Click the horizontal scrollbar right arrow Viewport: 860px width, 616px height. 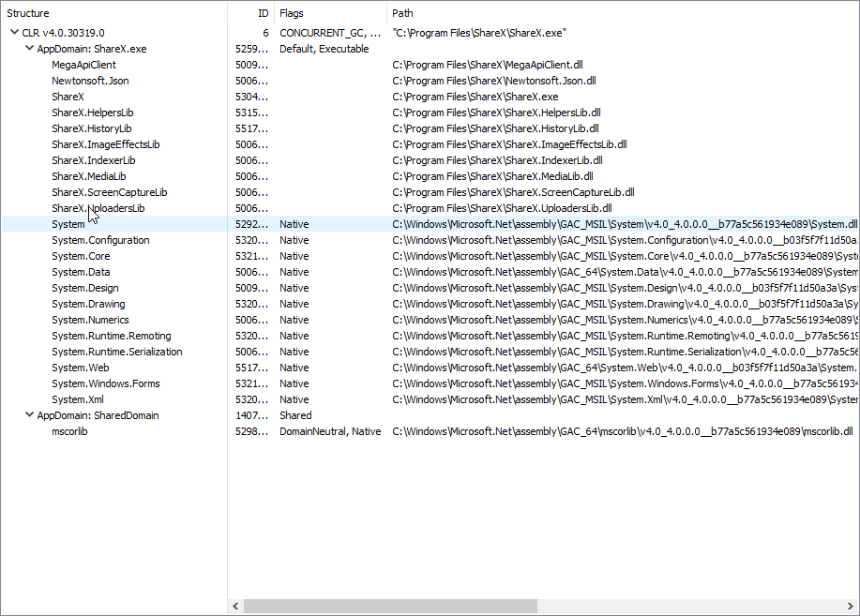pyautogui.click(x=853, y=607)
